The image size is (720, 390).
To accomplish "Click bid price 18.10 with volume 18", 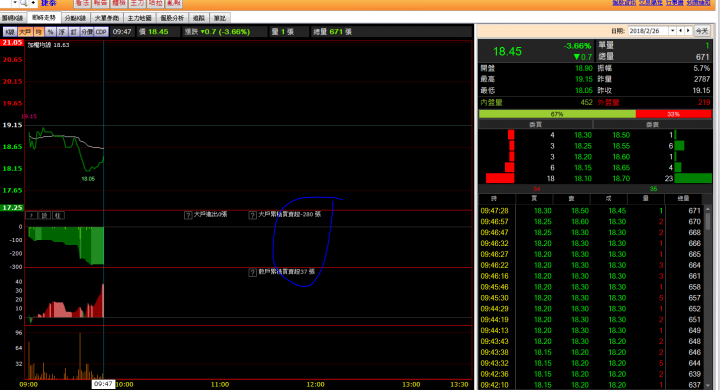I will 583,179.
